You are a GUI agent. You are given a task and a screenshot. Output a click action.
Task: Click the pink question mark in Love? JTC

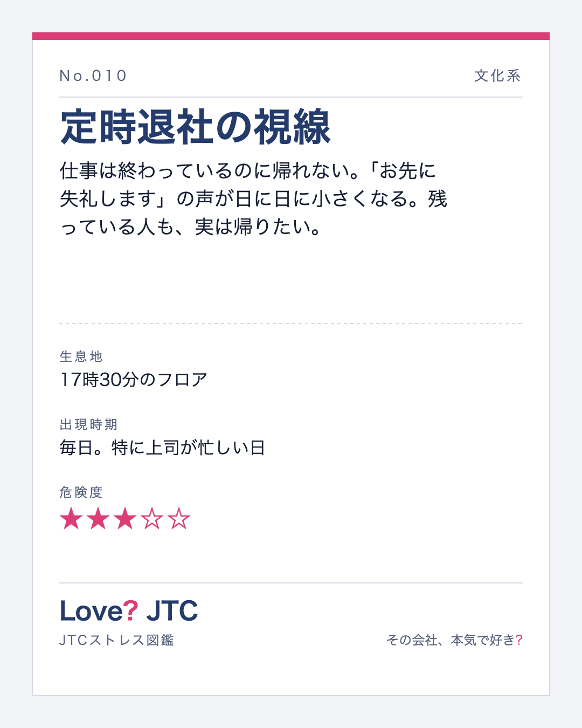pyautogui.click(x=131, y=610)
